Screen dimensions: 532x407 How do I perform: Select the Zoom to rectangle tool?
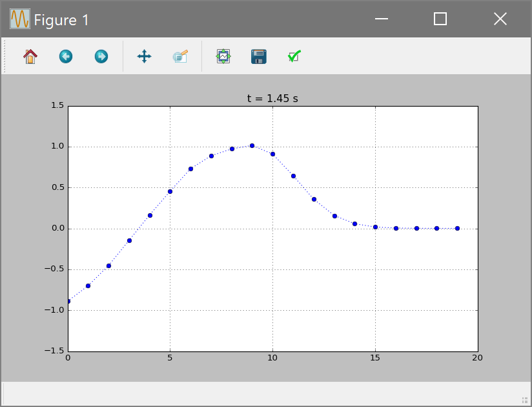(x=180, y=56)
